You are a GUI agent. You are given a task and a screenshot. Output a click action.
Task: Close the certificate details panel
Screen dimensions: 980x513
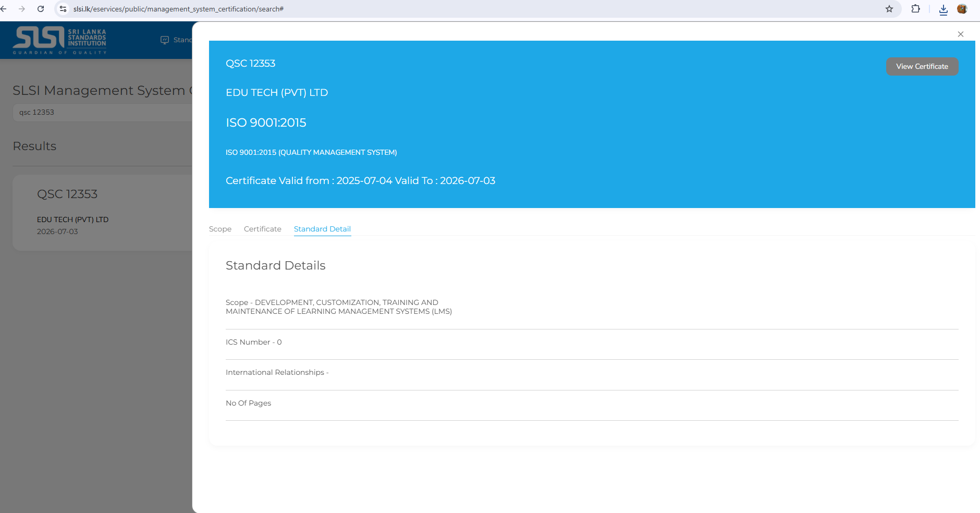[x=960, y=34]
